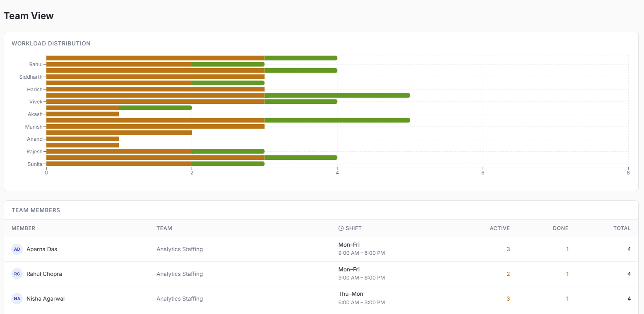644x314 pixels.
Task: Click the 8 tick on the chart axis
Action: pyautogui.click(x=628, y=173)
